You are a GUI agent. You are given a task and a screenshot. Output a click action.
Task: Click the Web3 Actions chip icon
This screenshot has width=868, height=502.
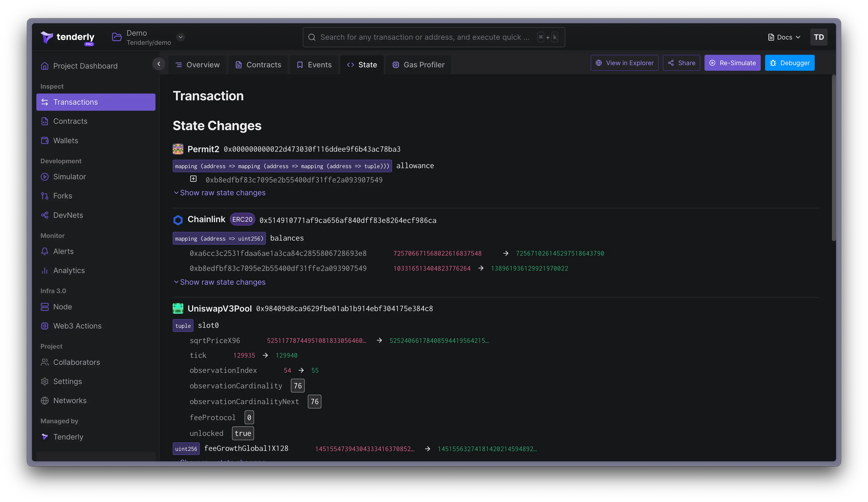(45, 326)
